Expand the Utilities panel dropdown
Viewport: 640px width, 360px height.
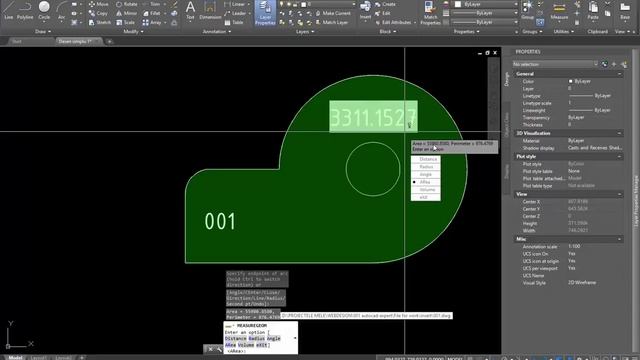point(563,31)
